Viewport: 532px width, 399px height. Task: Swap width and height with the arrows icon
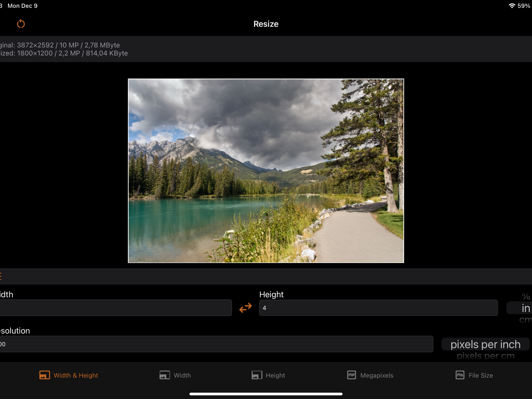[245, 308]
